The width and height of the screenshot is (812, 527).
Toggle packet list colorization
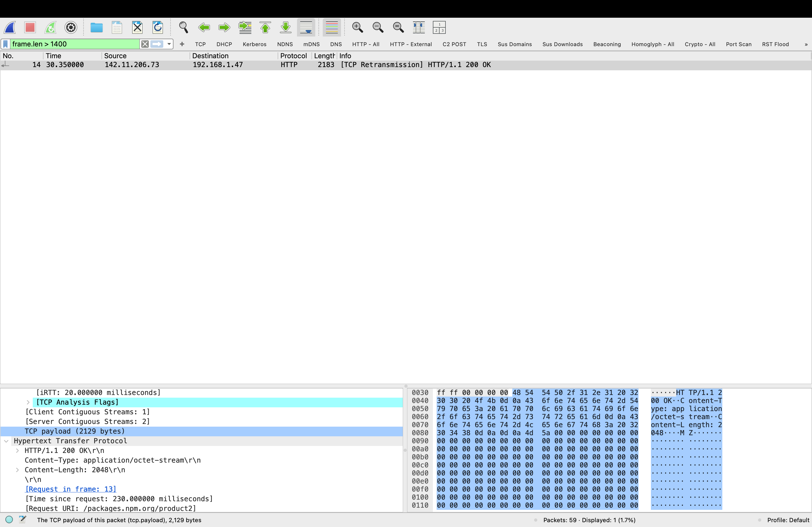coord(332,27)
